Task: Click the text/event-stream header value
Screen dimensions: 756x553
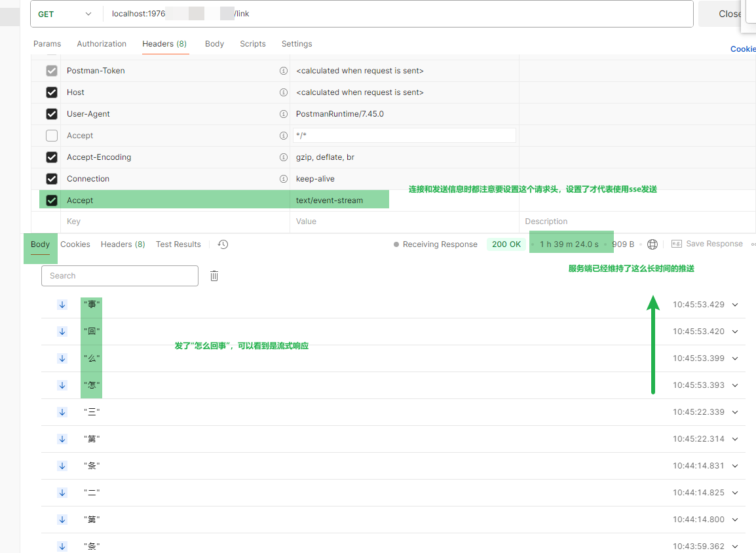Action: [330, 200]
